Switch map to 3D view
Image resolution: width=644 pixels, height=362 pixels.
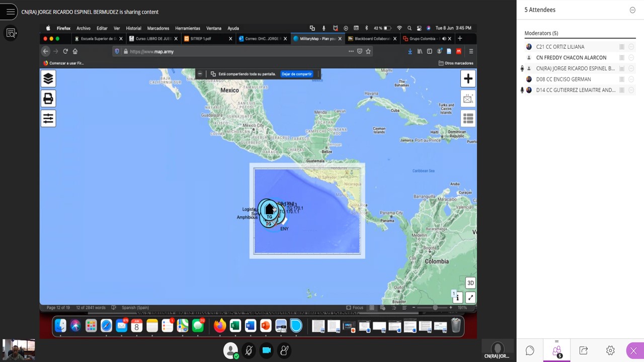click(470, 283)
